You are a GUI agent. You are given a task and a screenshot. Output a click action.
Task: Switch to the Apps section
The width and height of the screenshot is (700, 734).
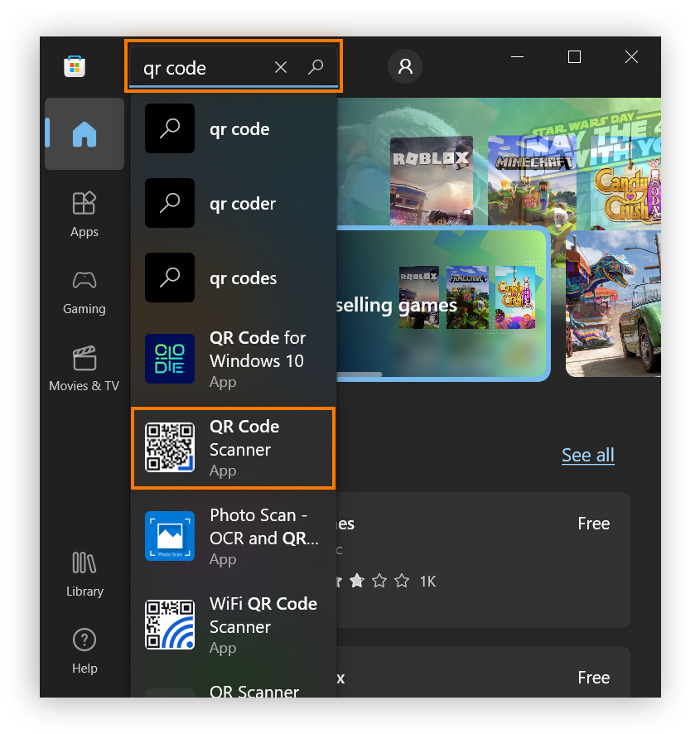coord(84,214)
